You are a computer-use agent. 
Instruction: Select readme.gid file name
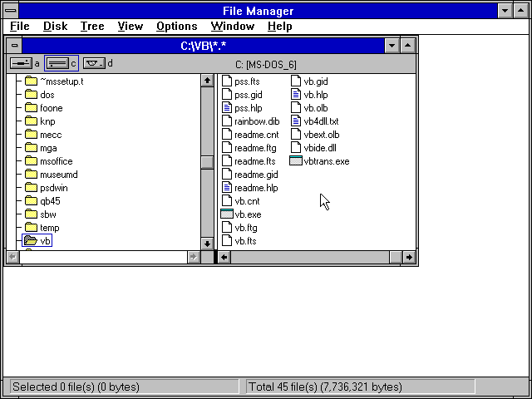[x=256, y=175]
